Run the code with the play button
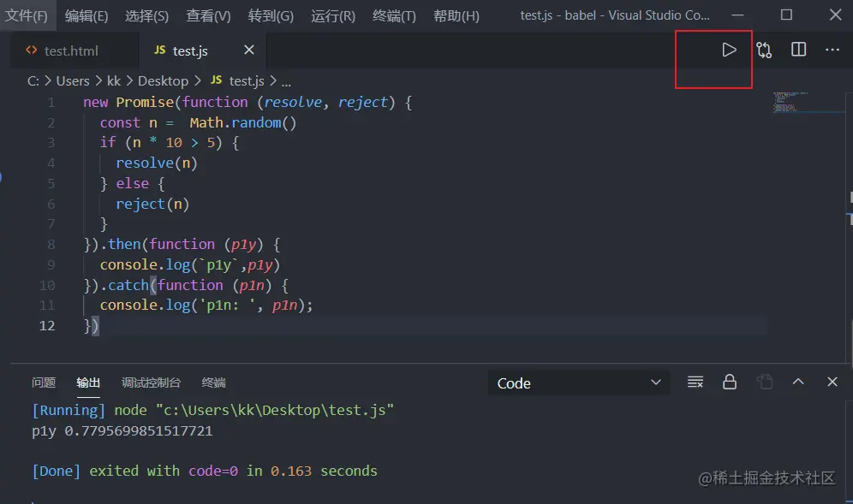The image size is (853, 504). point(729,50)
